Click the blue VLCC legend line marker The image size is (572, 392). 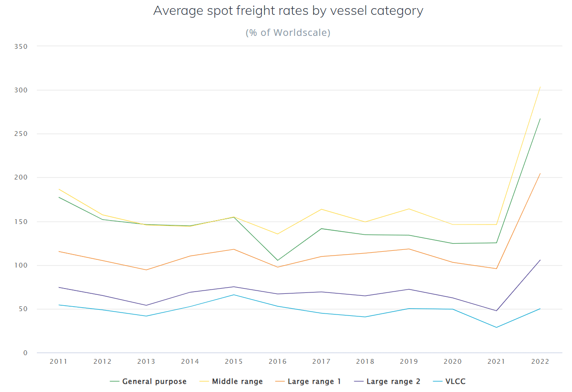pos(437,381)
